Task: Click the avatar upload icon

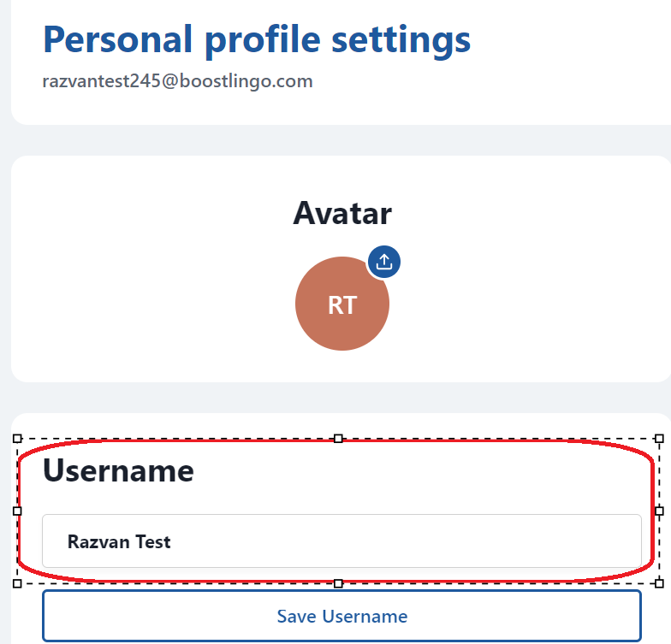Action: click(383, 262)
